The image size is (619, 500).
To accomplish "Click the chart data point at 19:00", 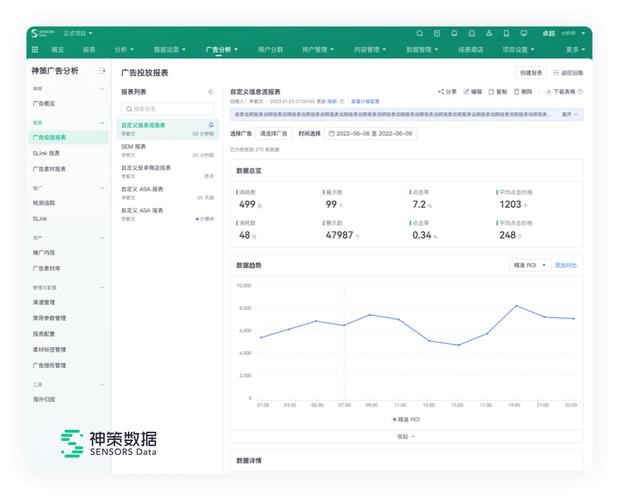I will tap(516, 306).
